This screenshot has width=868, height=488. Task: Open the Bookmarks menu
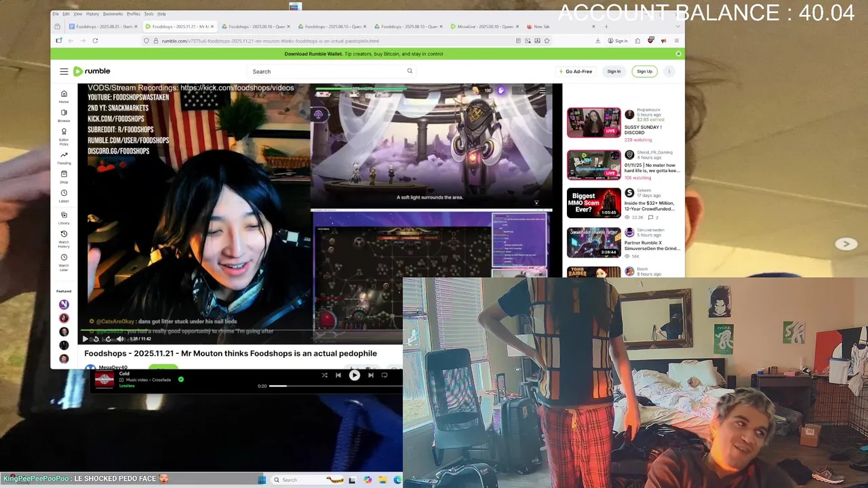(x=113, y=14)
